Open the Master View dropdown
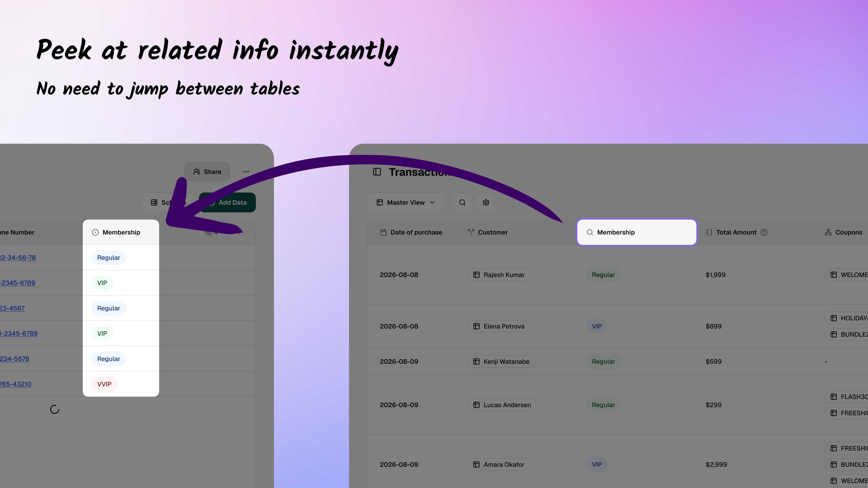 point(406,202)
